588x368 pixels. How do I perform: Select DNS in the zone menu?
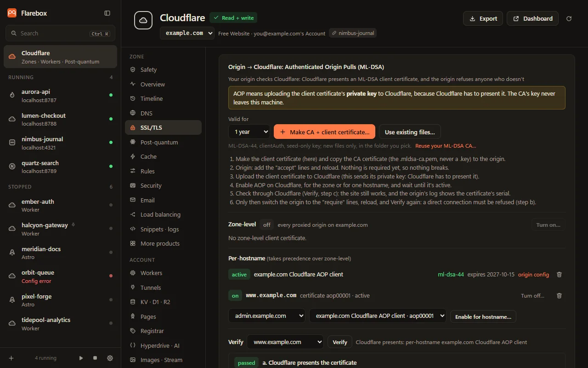tap(163, 113)
